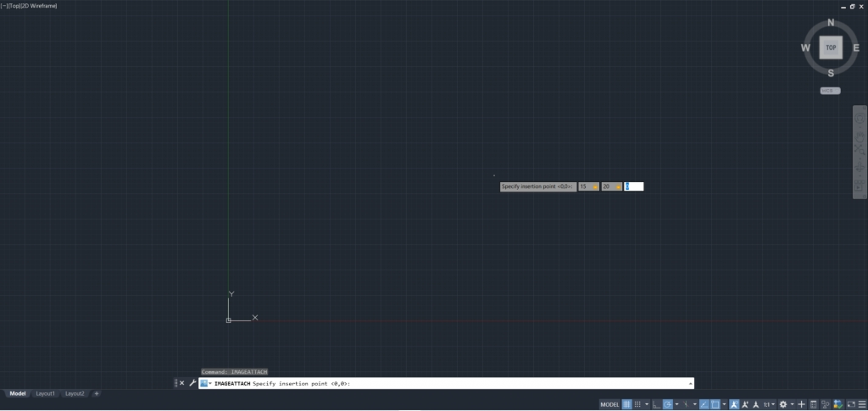Image resolution: width=868 pixels, height=411 pixels.
Task: Toggle polar tracking in status bar
Action: pyautogui.click(x=668, y=404)
